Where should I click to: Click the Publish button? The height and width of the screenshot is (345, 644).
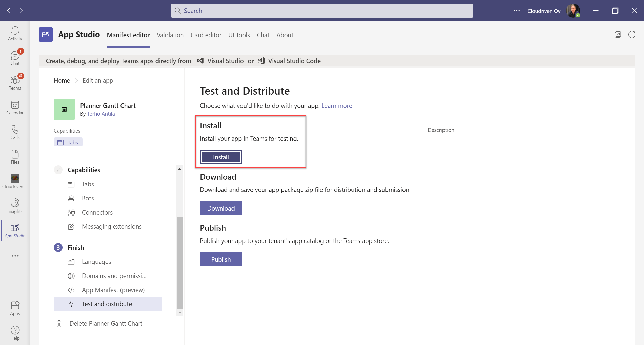pyautogui.click(x=221, y=259)
